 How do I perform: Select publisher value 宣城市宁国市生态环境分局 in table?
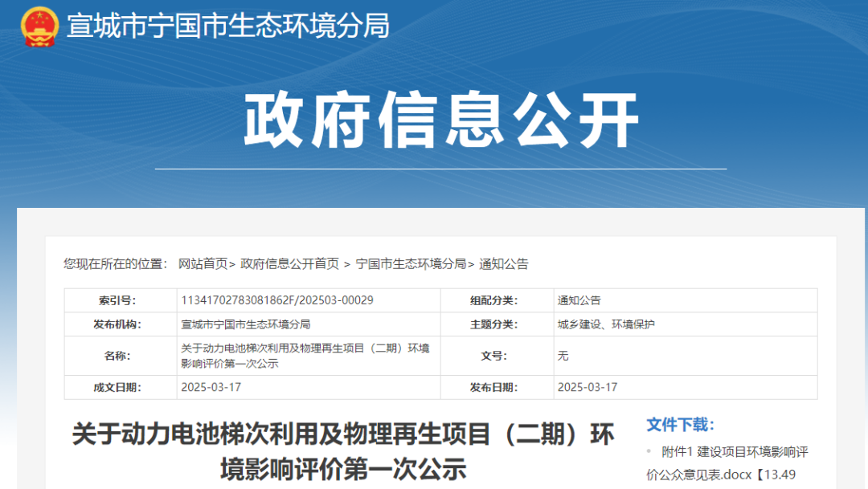pos(246,324)
